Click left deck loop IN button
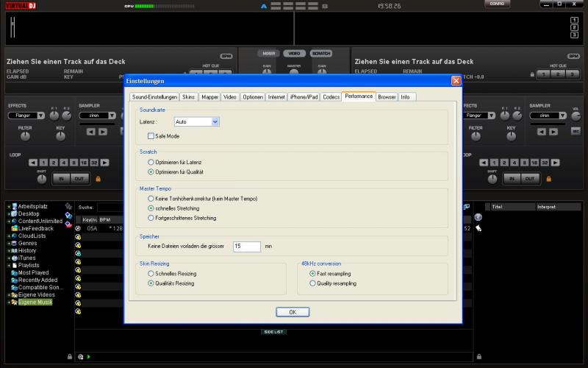 pyautogui.click(x=61, y=179)
